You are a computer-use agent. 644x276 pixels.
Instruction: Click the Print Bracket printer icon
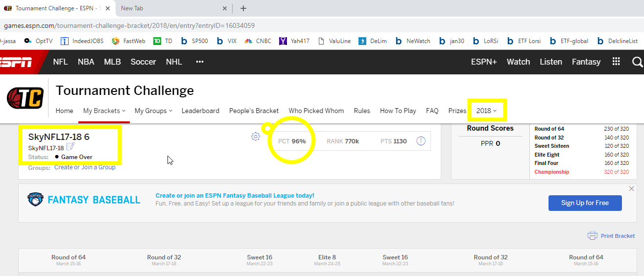(593, 235)
